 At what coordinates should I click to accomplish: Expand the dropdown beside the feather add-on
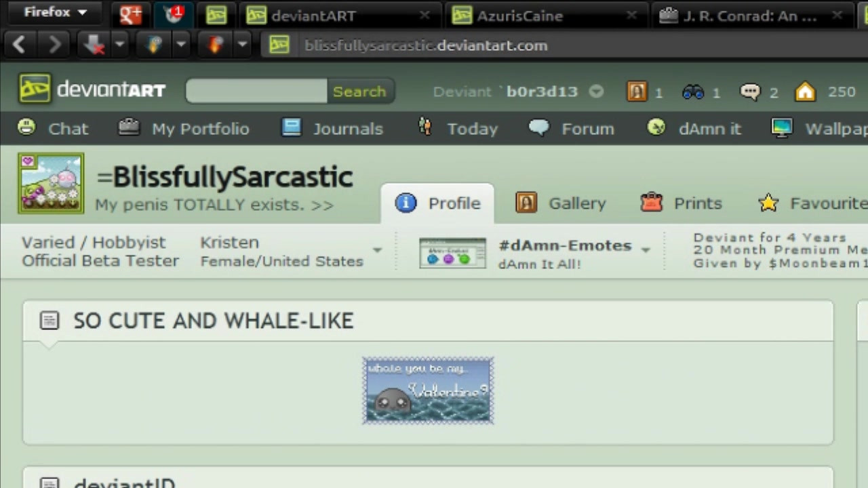tap(181, 45)
